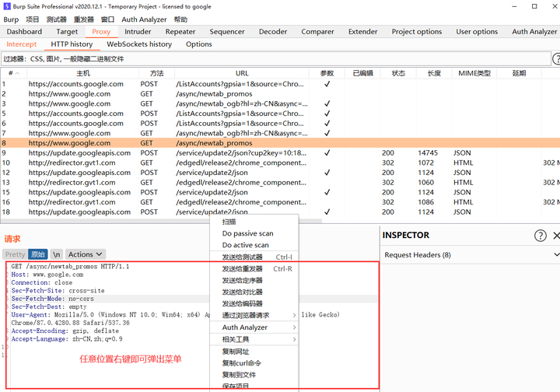Open the WebSockets history sub-tab
The width and height of the screenshot is (560, 392).
coord(139,44)
